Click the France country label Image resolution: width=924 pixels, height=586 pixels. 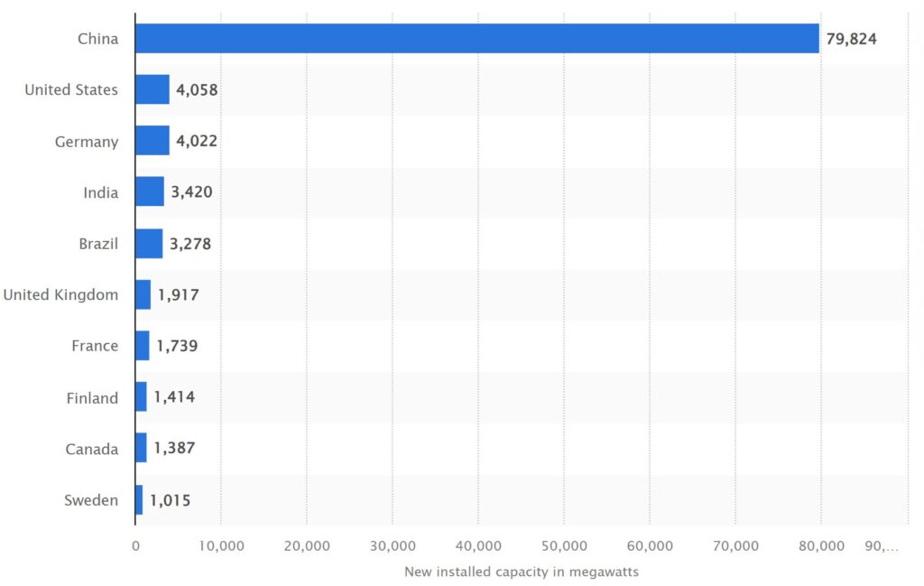95,346
